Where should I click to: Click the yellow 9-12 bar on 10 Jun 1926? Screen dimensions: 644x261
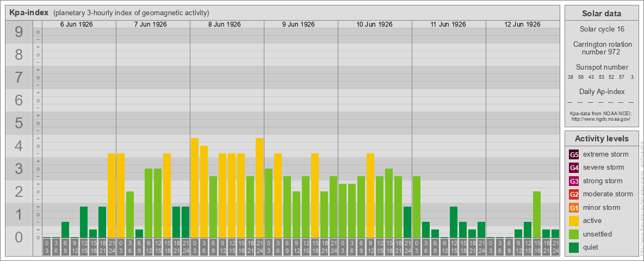click(370, 195)
